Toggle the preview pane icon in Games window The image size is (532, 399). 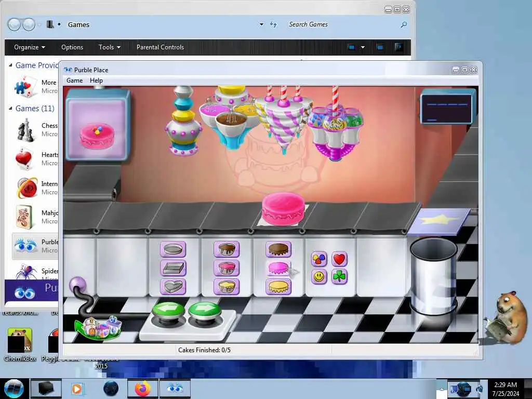coord(380,47)
